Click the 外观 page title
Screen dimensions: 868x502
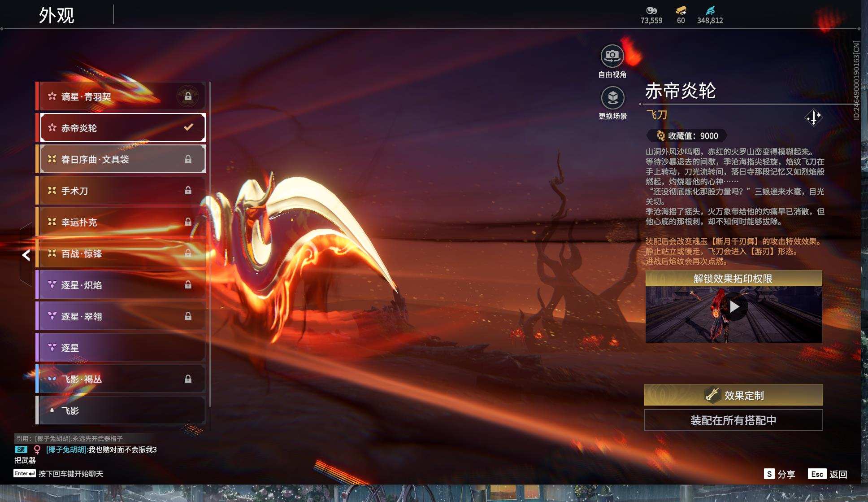pos(56,15)
